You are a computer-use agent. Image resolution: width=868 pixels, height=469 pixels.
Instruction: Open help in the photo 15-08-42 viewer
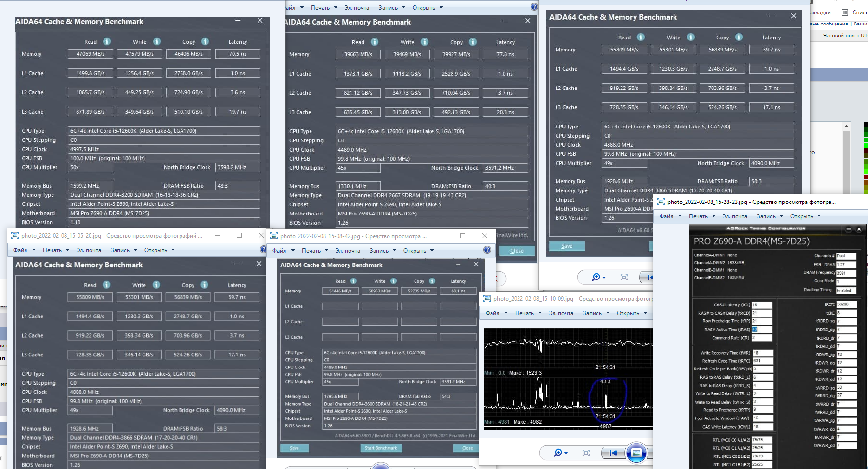pyautogui.click(x=487, y=250)
